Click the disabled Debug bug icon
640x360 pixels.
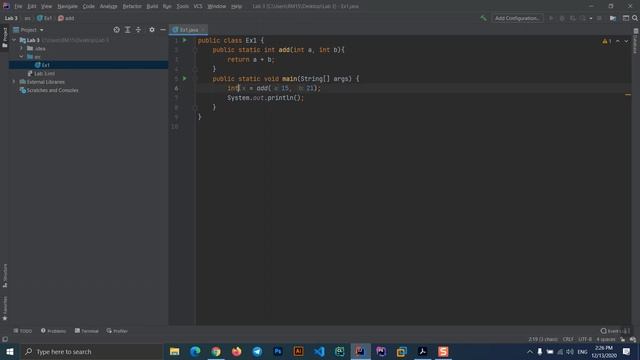562,18
